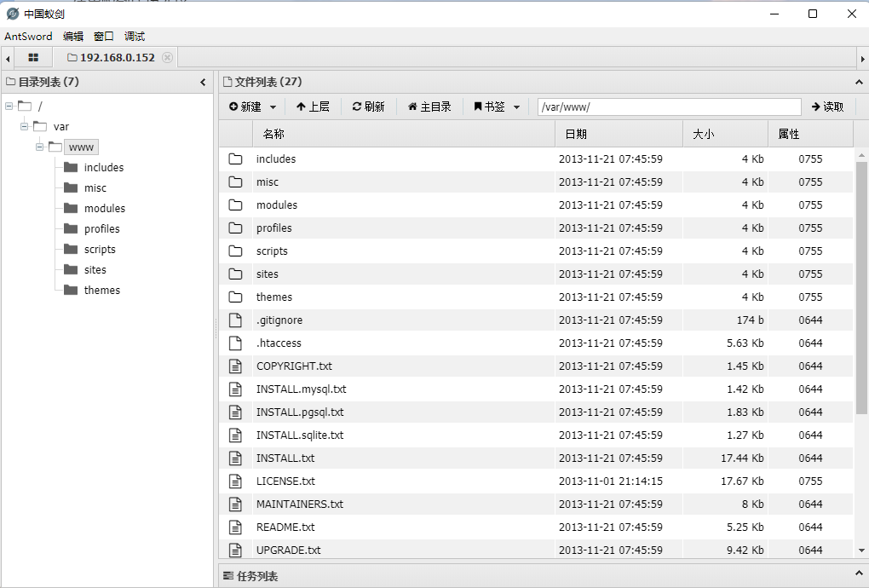Collapse the 文件列表 panel chevron
This screenshot has height=588, width=869.
859,83
